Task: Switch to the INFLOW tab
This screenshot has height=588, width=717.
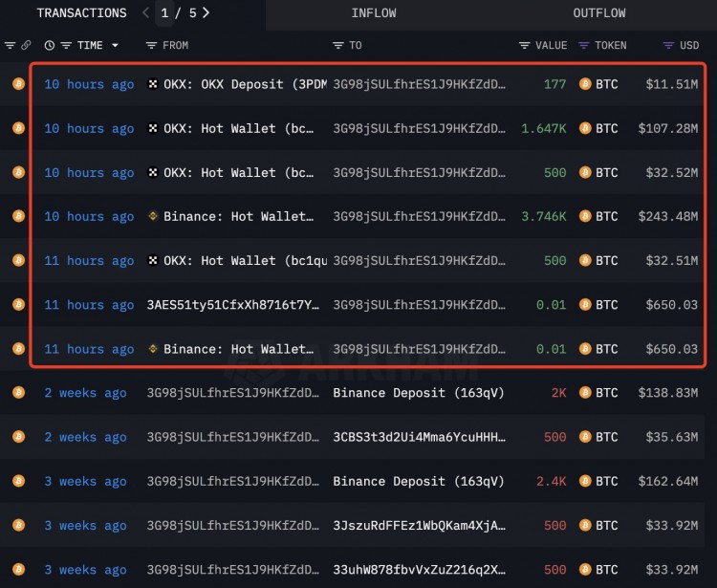Action: pyautogui.click(x=374, y=13)
